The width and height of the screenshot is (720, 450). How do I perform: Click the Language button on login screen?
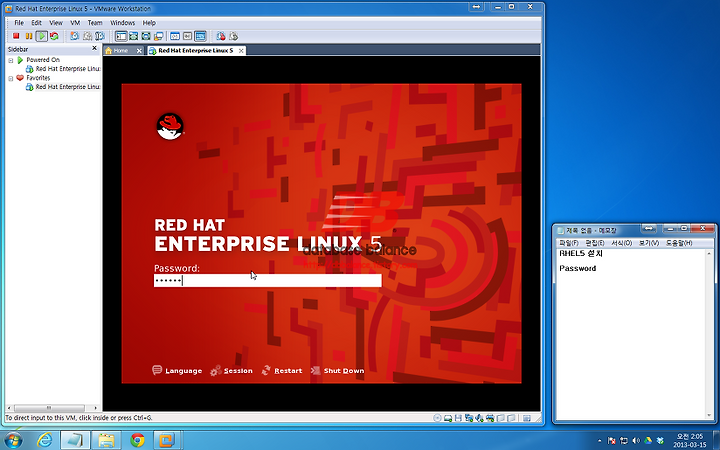[x=177, y=371]
